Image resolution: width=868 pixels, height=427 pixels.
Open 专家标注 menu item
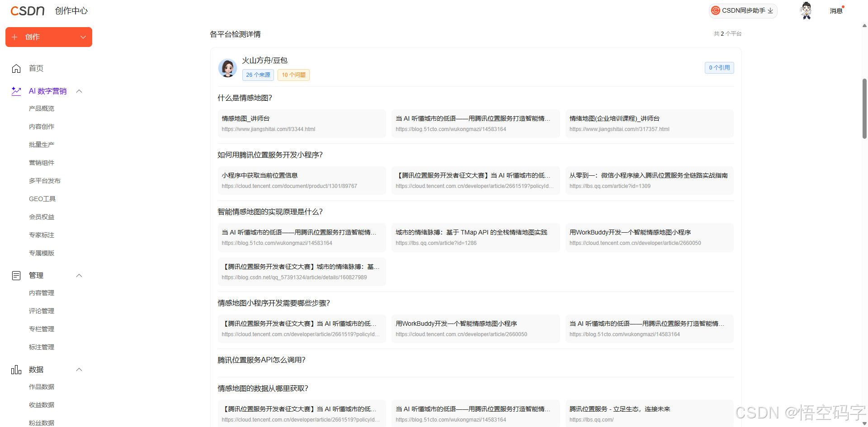(42, 235)
